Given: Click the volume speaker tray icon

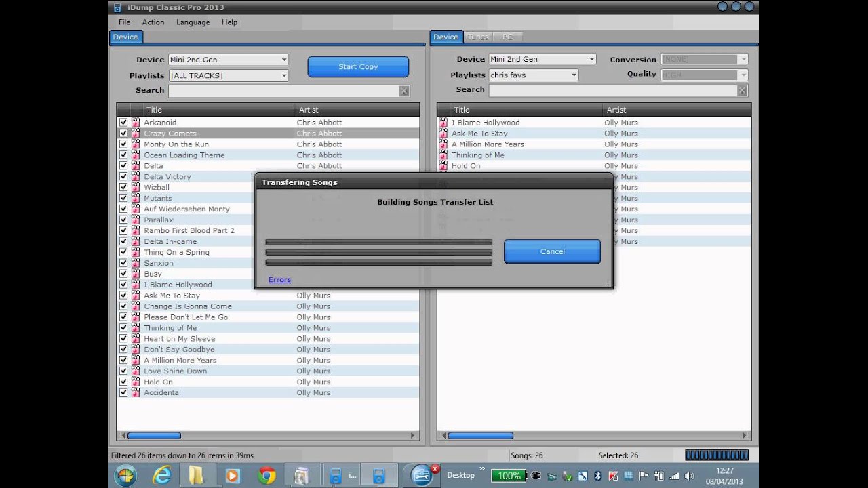Looking at the screenshot, I should click(x=690, y=476).
